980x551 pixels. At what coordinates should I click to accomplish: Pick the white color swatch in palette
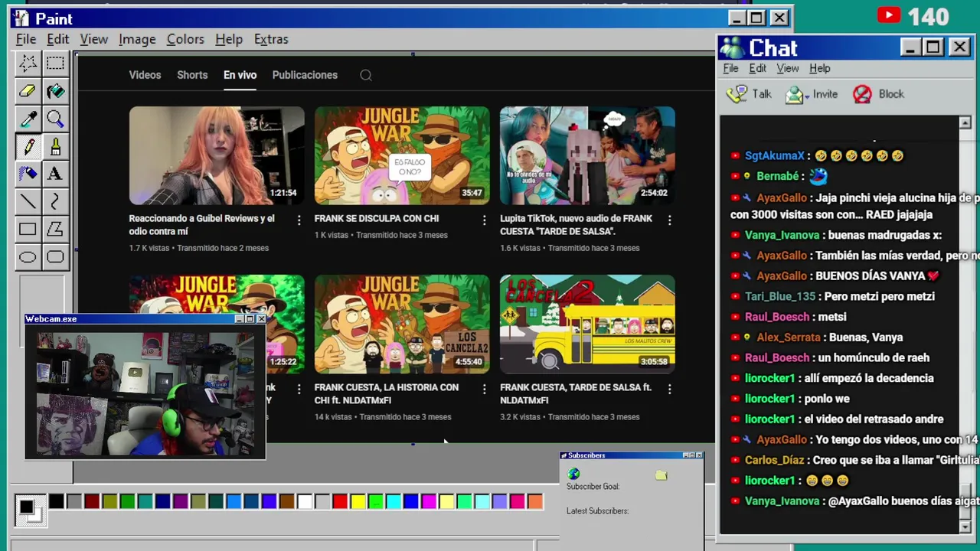(x=305, y=501)
